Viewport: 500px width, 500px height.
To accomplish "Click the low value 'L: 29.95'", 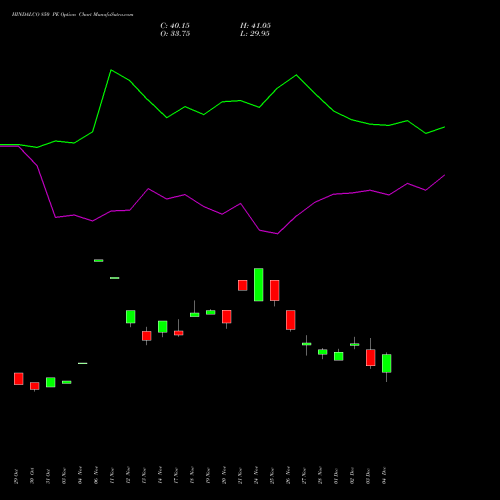I will [255, 34].
